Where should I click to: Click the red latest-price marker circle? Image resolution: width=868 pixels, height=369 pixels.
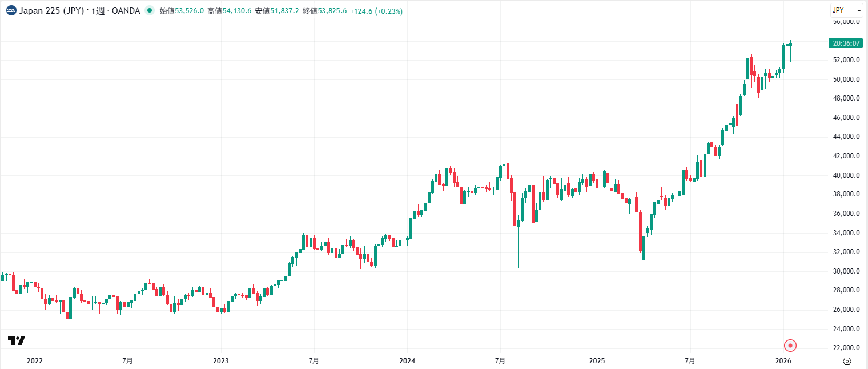(790, 346)
